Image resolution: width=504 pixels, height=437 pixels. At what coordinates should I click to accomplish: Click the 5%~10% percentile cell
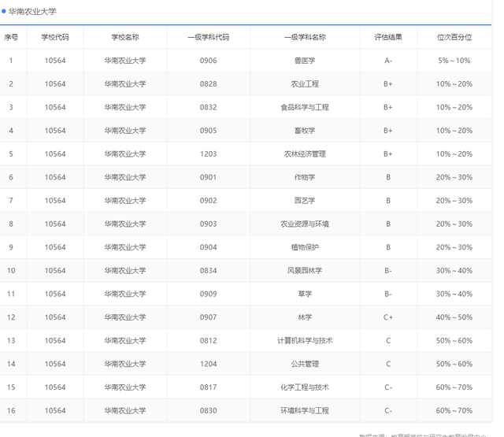pos(454,61)
